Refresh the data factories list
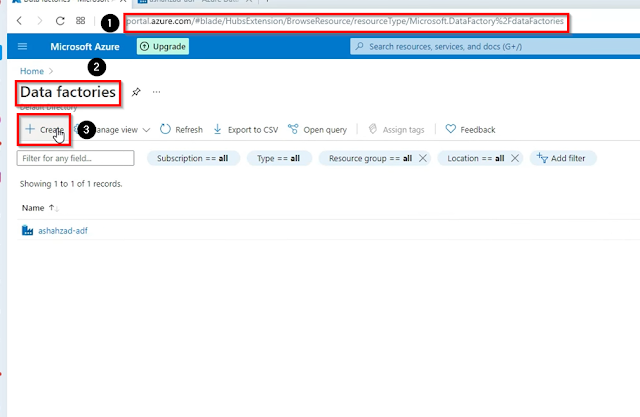Screen dimensions: 640x417 [x=181, y=130]
